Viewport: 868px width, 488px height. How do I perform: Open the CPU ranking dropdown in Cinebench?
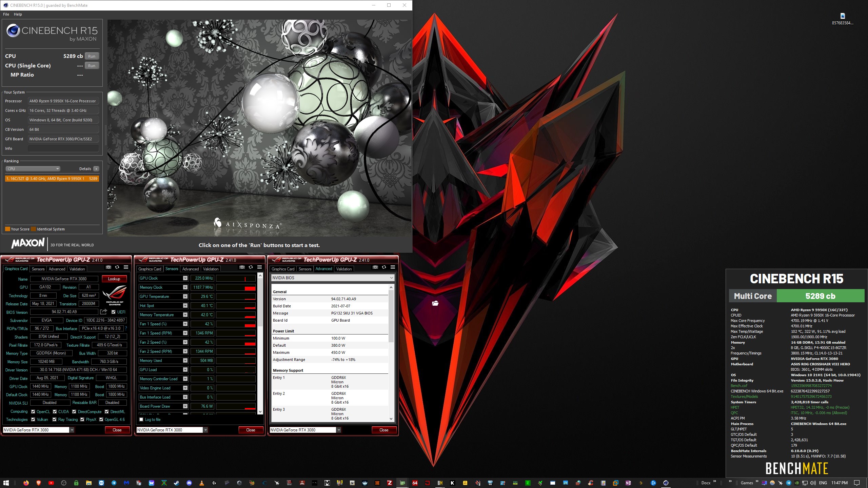(x=33, y=169)
